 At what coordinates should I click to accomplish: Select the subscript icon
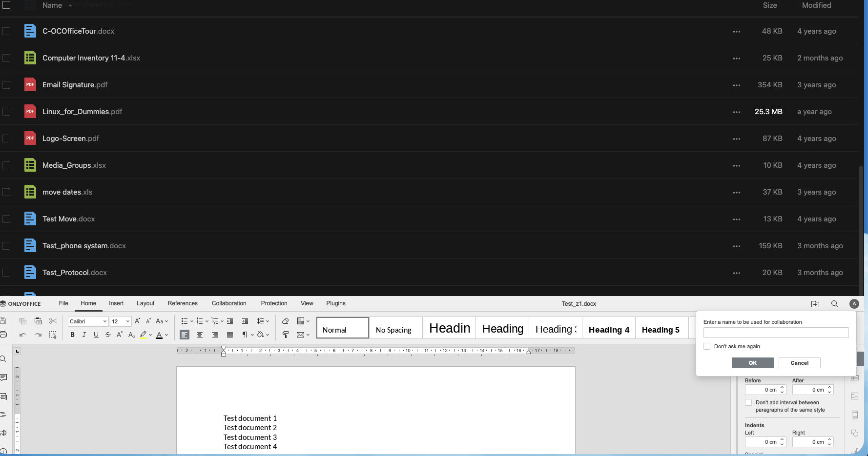coord(130,335)
